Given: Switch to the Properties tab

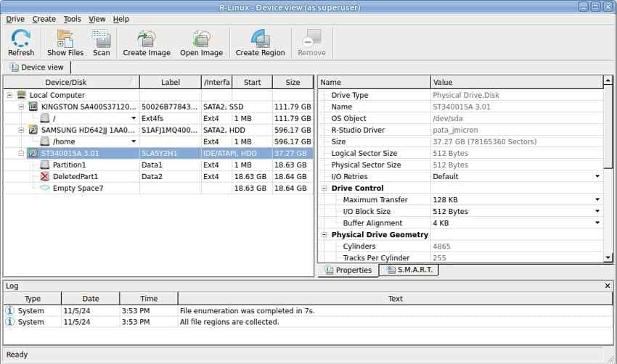Looking at the screenshot, I should [348, 270].
